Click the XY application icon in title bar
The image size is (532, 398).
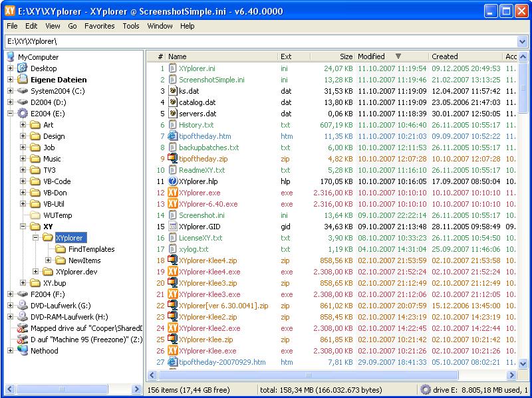pos(10,11)
